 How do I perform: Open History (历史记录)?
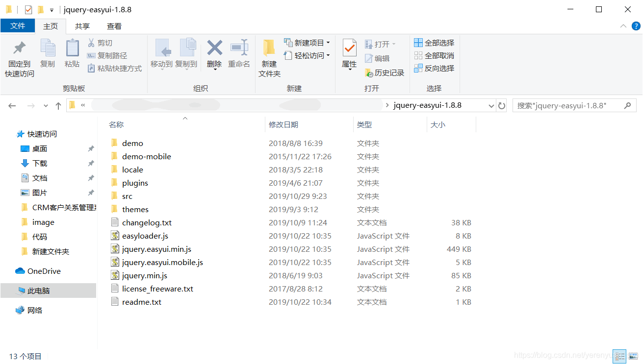pos(385,73)
